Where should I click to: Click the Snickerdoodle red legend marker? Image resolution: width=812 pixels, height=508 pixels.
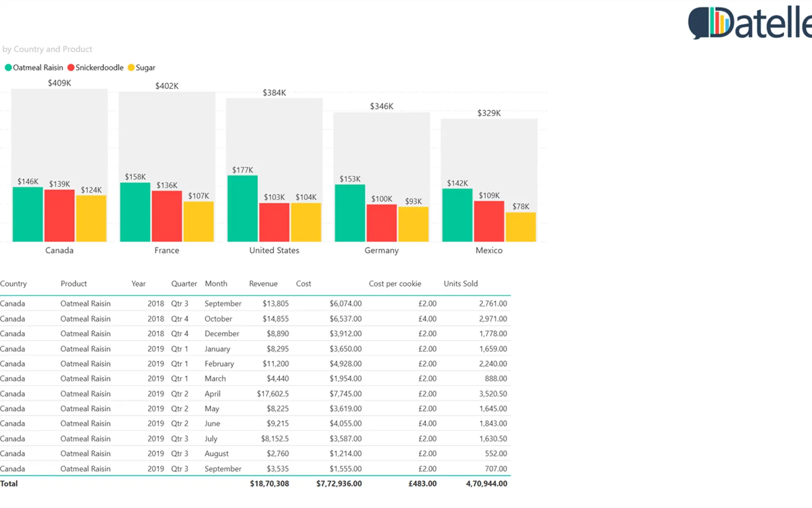71,68
